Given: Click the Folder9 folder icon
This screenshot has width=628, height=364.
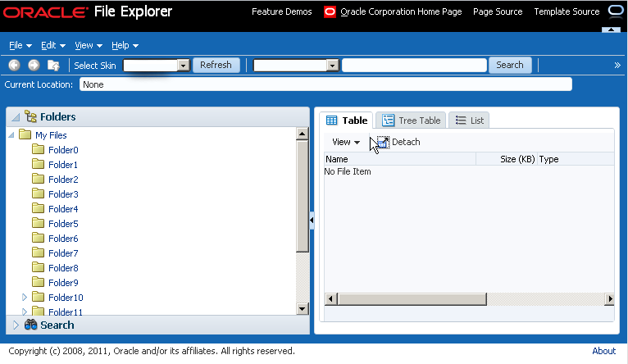Looking at the screenshot, I should pyautogui.click(x=38, y=282).
